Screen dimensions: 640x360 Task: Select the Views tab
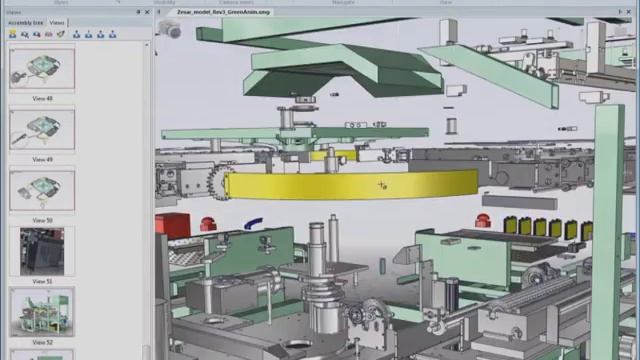tap(57, 23)
